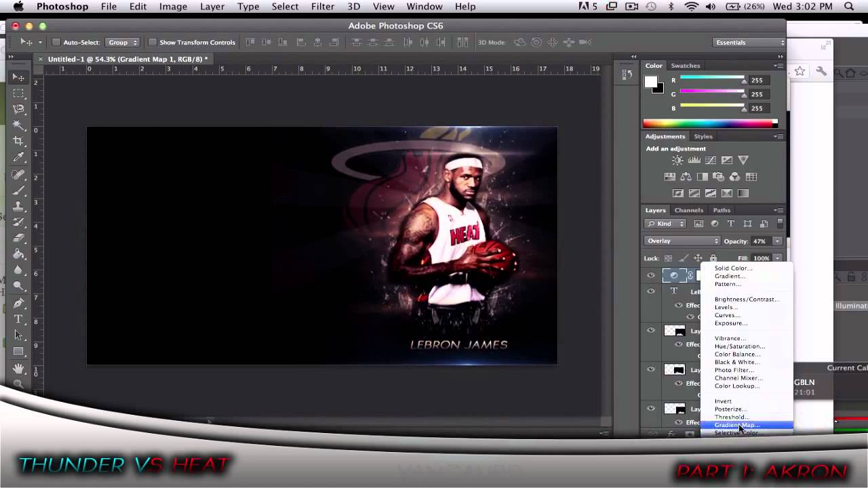Viewport: 868px width, 488px height.
Task: Select the Horizontal Type tool
Action: pos(19,319)
